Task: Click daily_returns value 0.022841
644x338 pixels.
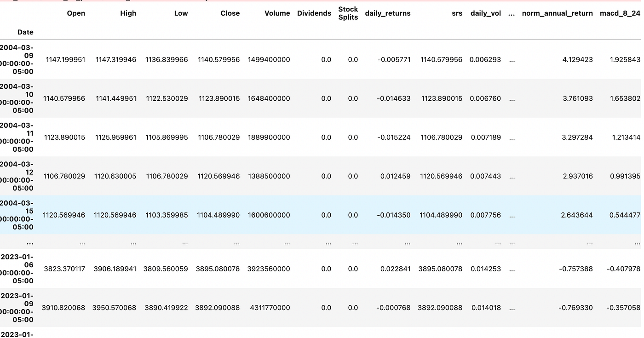Action: coord(396,269)
